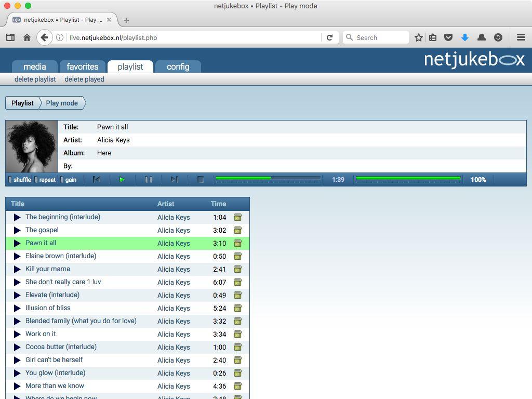The width and height of the screenshot is (532, 399).
Task: Close the netjukebox browser tab
Action: 109,20
